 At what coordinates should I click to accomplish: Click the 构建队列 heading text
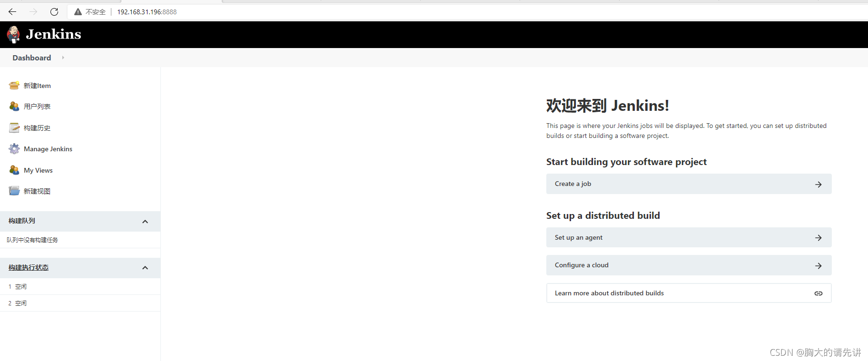pos(22,221)
